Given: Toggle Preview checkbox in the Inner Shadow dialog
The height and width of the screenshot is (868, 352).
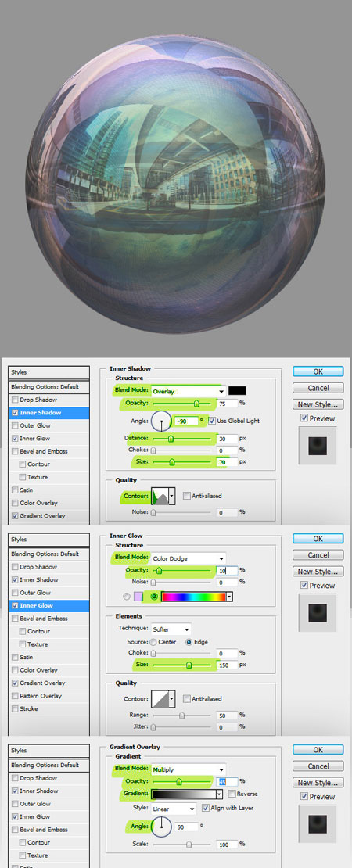Looking at the screenshot, I should [x=304, y=418].
